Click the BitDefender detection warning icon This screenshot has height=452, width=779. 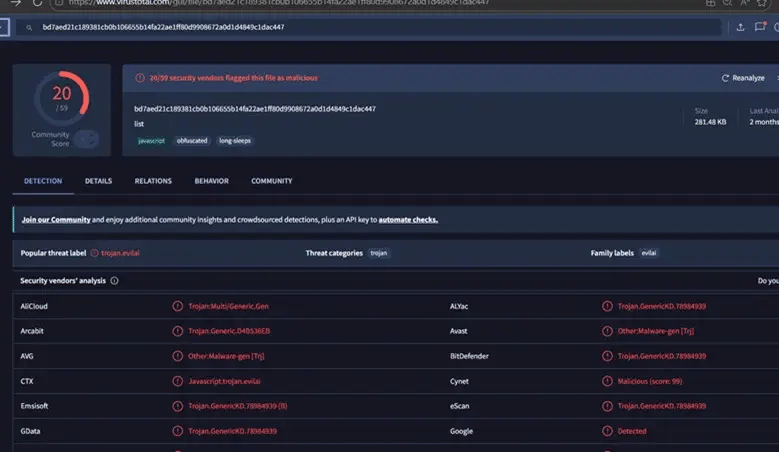[x=607, y=356]
